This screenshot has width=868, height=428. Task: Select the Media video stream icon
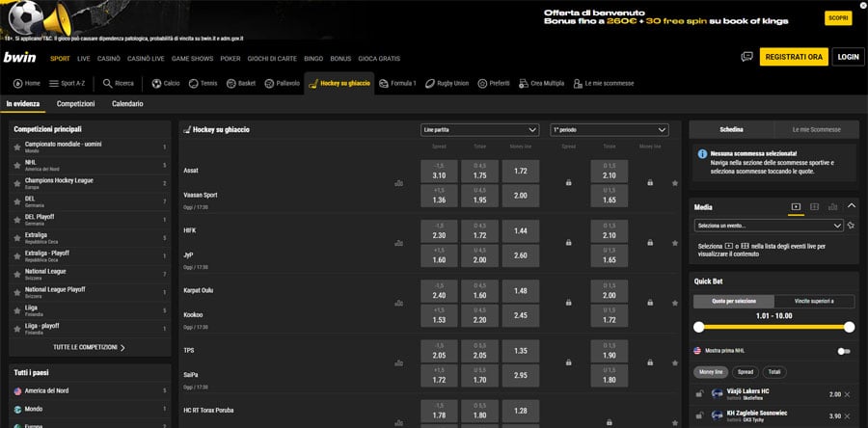pyautogui.click(x=796, y=207)
